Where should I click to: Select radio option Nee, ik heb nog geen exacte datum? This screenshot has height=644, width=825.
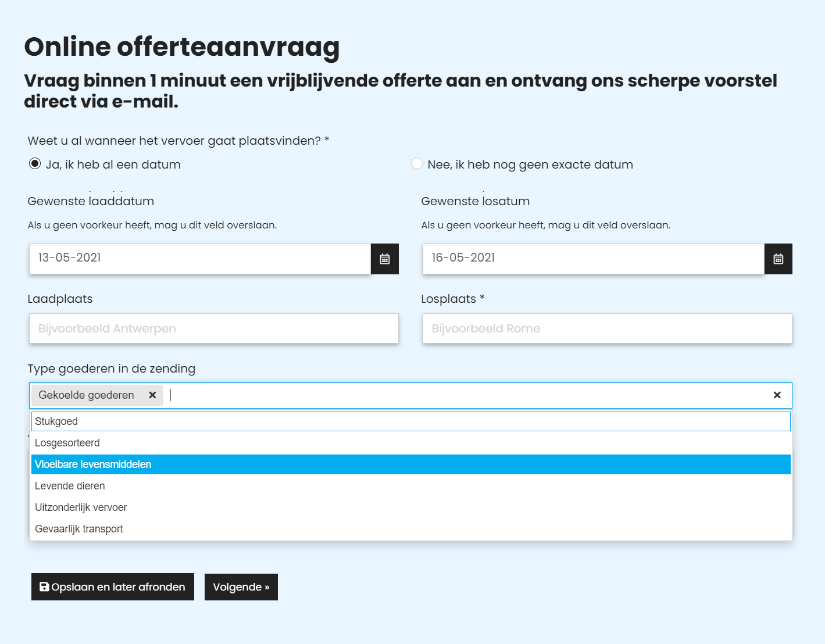[417, 164]
